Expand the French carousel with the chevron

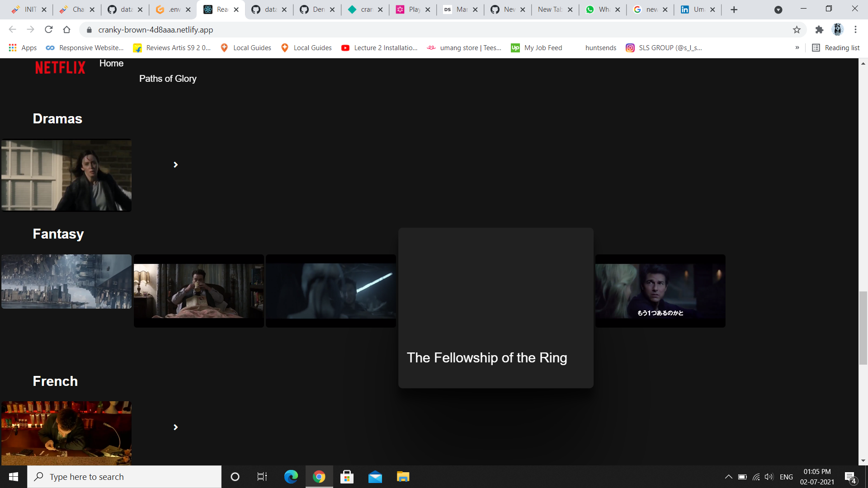175,427
